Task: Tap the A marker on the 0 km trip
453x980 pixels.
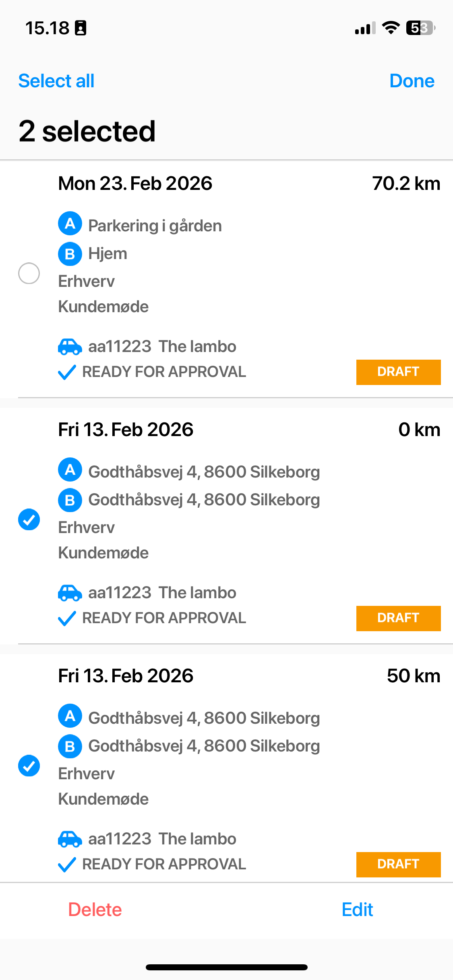Action: click(x=70, y=469)
